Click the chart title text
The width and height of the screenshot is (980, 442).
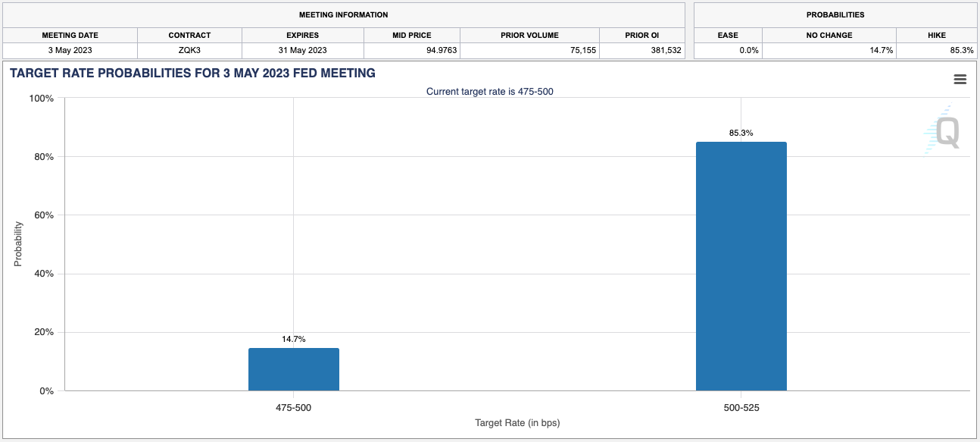[x=192, y=74]
